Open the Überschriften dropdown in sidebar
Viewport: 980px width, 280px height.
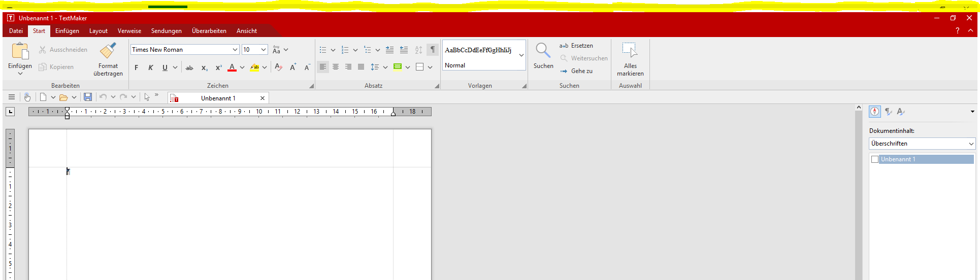point(922,144)
